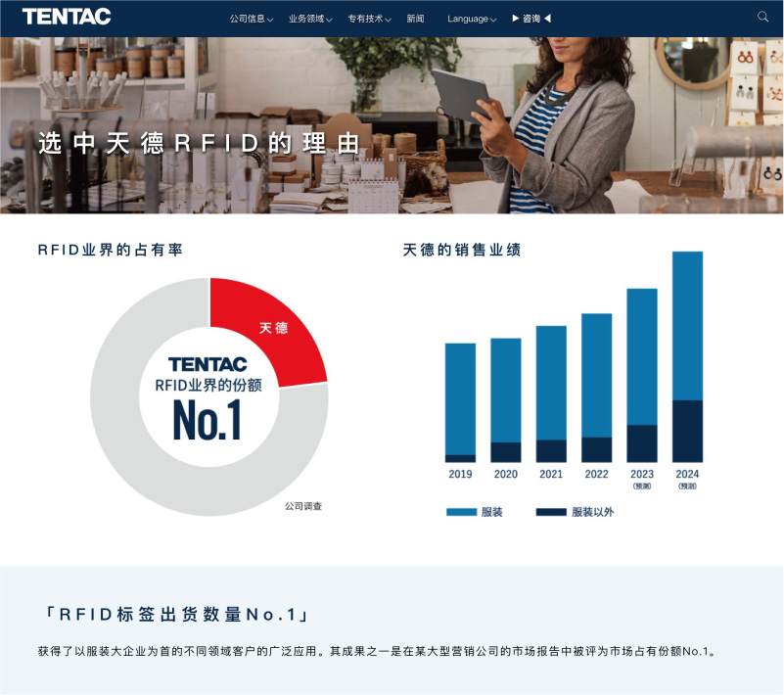Open the 新闻 navigation item
The width and height of the screenshot is (784, 695).
pyautogui.click(x=415, y=19)
